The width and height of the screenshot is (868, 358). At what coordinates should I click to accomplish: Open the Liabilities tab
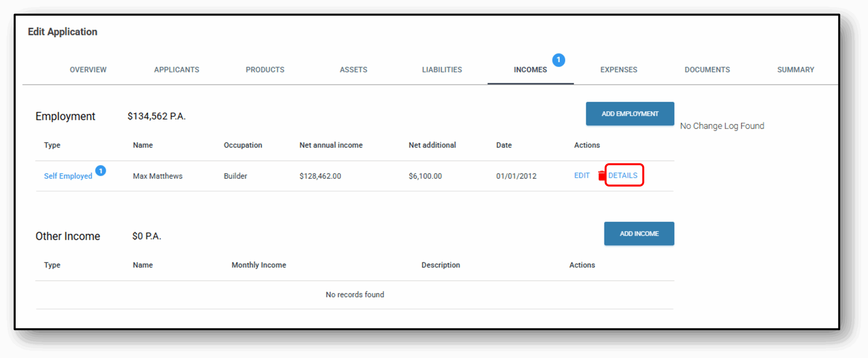[x=442, y=70]
